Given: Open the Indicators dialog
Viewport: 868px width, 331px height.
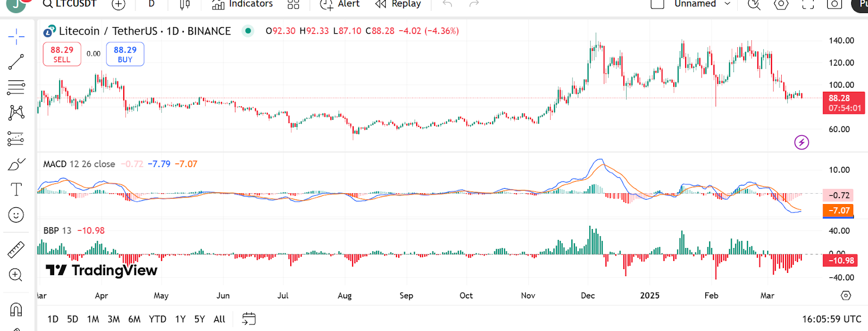Looking at the screenshot, I should (x=242, y=4).
